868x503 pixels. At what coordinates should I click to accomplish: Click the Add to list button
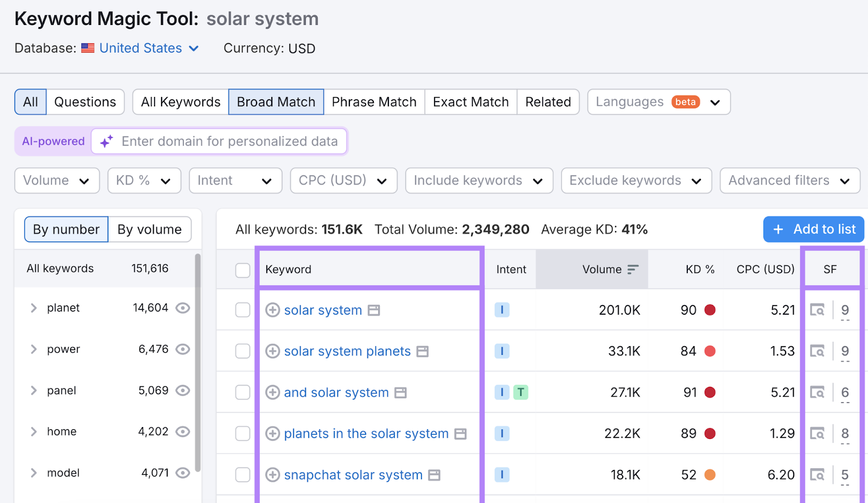[813, 229]
